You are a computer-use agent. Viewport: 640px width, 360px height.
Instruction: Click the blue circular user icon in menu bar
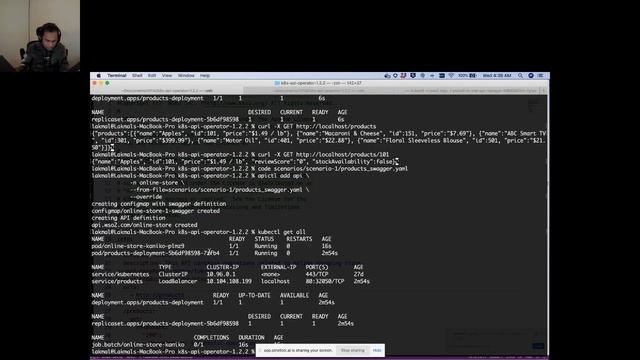(531, 76)
